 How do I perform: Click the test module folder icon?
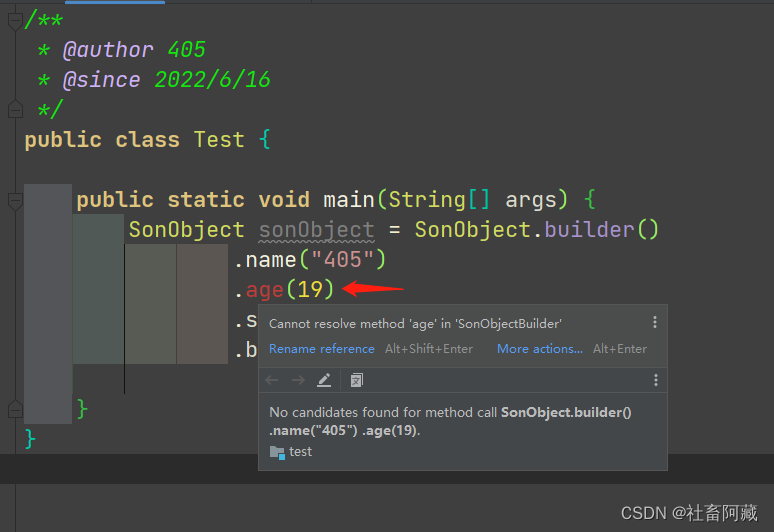pyautogui.click(x=277, y=452)
